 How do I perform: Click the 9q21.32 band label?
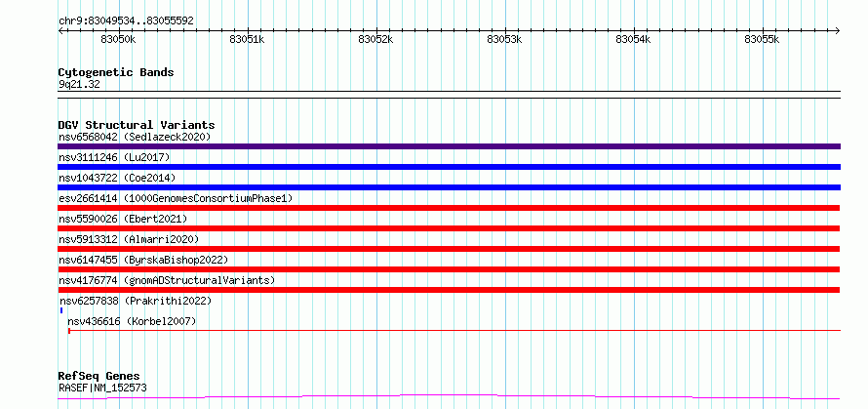[x=79, y=85]
